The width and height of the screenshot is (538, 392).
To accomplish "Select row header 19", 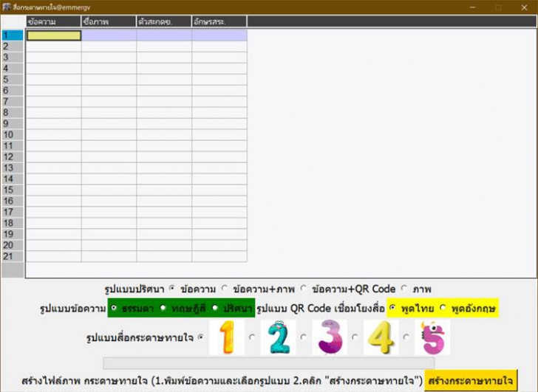I will click(13, 234).
